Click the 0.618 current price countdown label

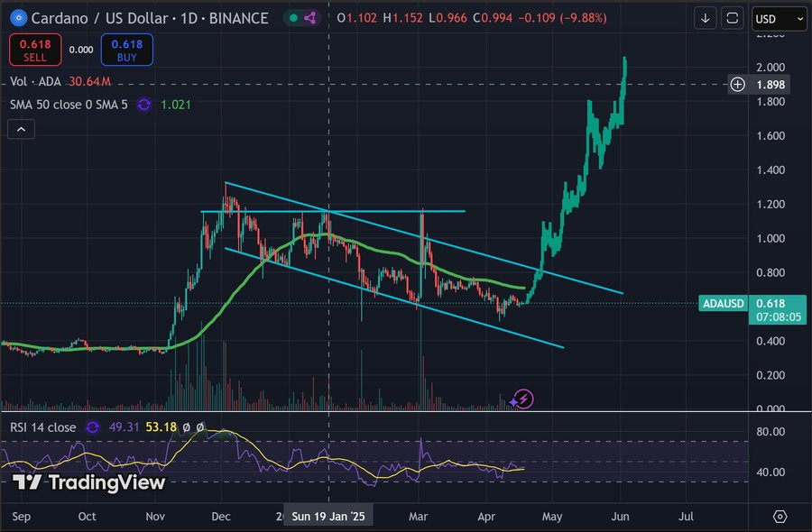pyautogui.click(x=778, y=310)
